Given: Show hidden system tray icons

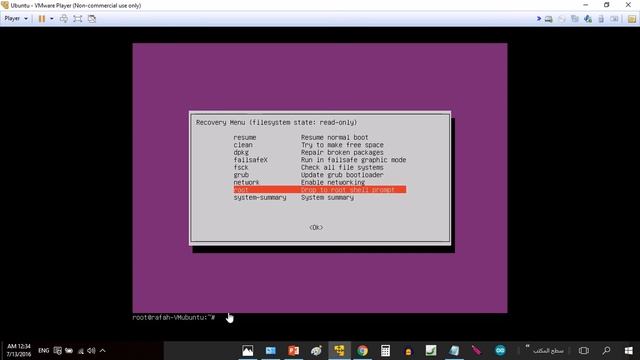Looking at the screenshot, I should [x=103, y=351].
